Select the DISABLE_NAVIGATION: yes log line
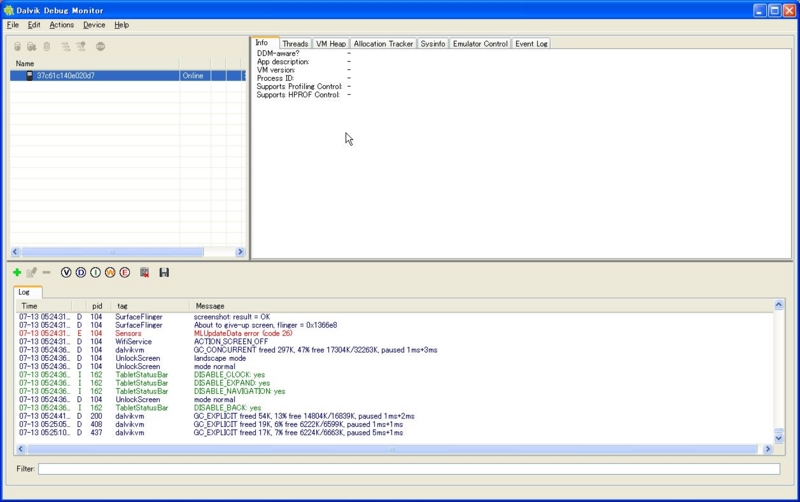 (395, 391)
